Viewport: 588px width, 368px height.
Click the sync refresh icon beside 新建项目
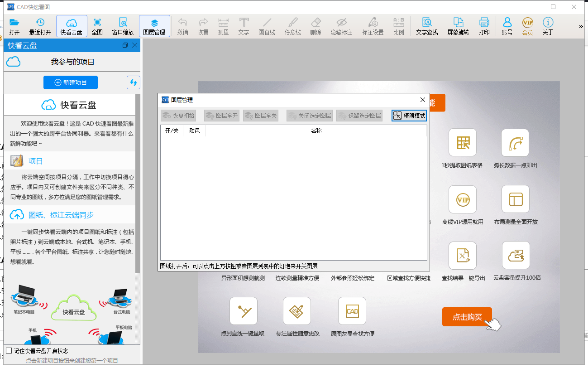133,82
